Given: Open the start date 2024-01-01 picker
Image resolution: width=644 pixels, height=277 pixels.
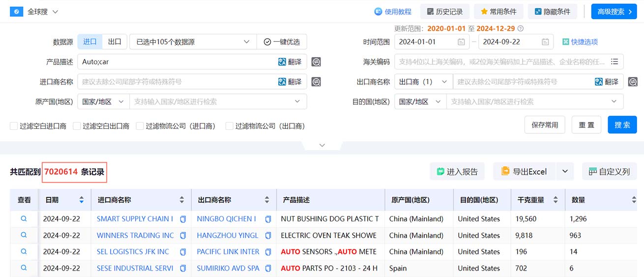Looking at the screenshot, I should [x=432, y=42].
